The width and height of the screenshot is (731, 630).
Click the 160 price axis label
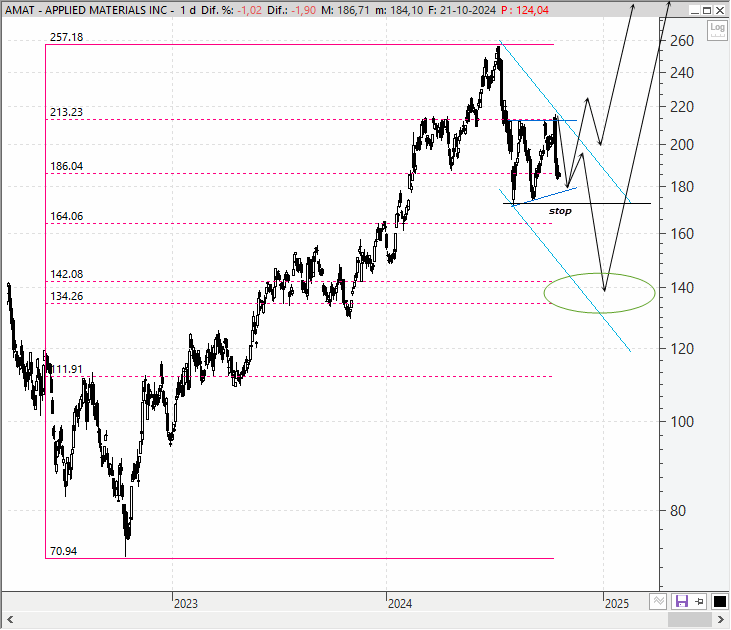point(682,234)
